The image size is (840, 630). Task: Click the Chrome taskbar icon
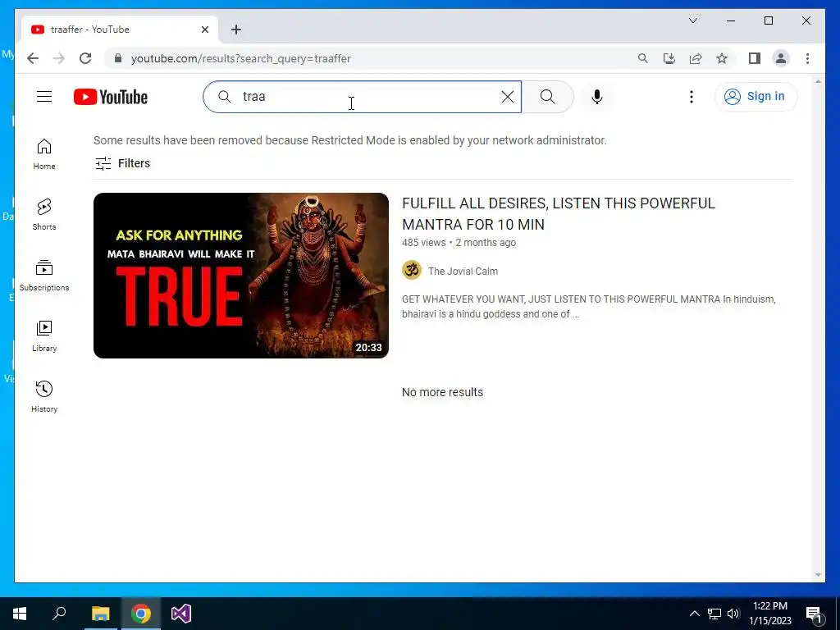141,614
